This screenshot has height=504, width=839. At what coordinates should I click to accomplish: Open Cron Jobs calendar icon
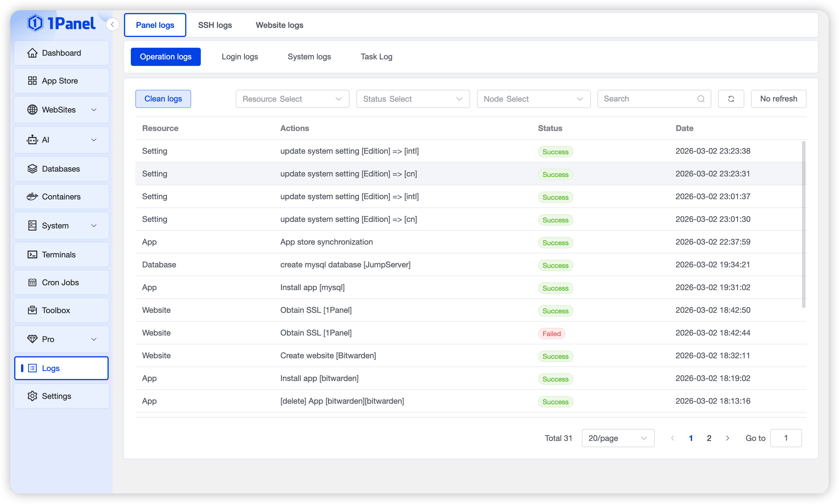pyautogui.click(x=32, y=283)
